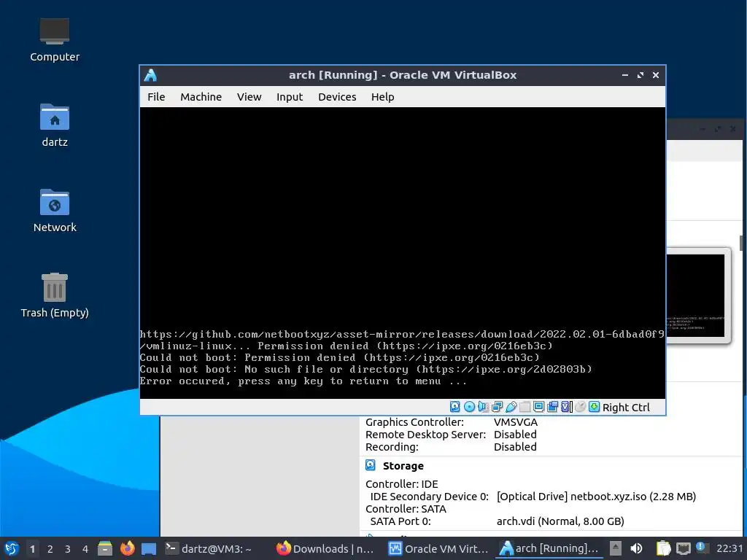This screenshot has height=560, width=747.
Task: Click the network adapters status icon
Action: 497,407
